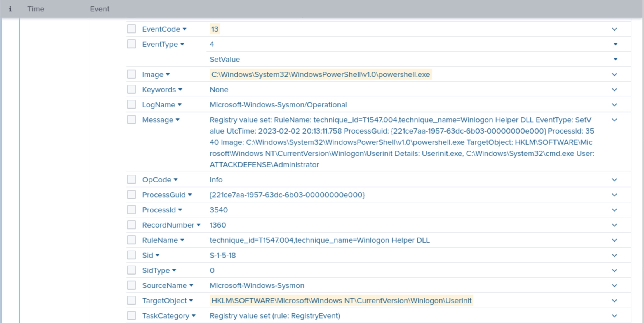
Task: Open the ProcessId field name menu
Action: pyautogui.click(x=162, y=210)
